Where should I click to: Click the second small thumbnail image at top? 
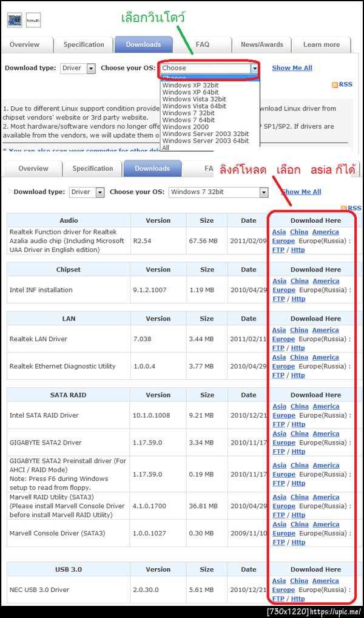tap(33, 19)
